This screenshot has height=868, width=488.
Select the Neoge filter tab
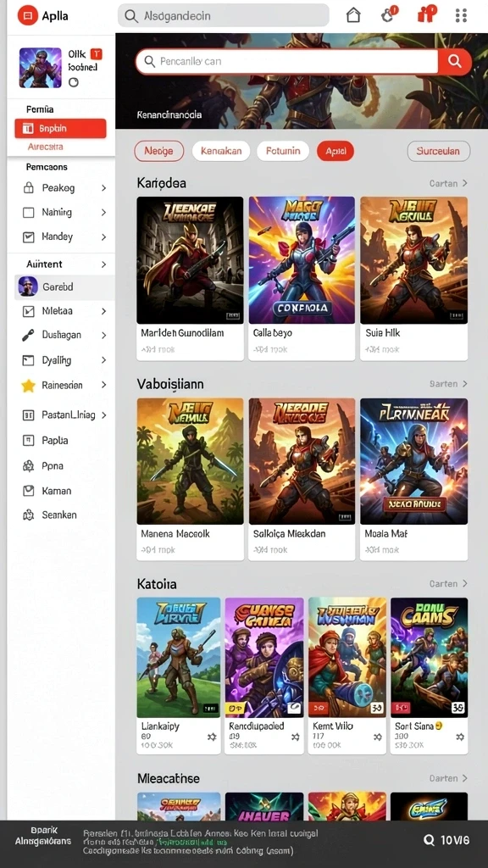(158, 151)
